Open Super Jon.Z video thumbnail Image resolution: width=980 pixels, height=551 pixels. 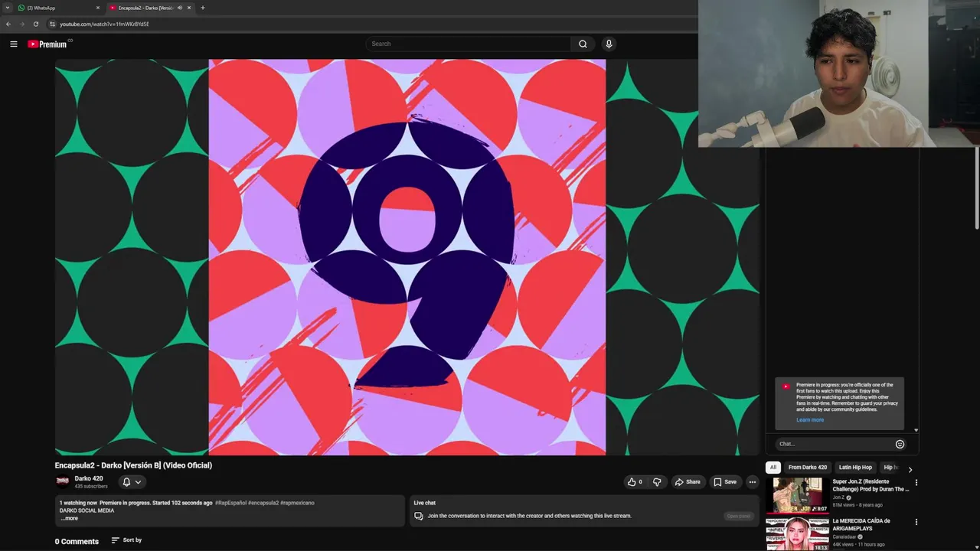tap(797, 495)
